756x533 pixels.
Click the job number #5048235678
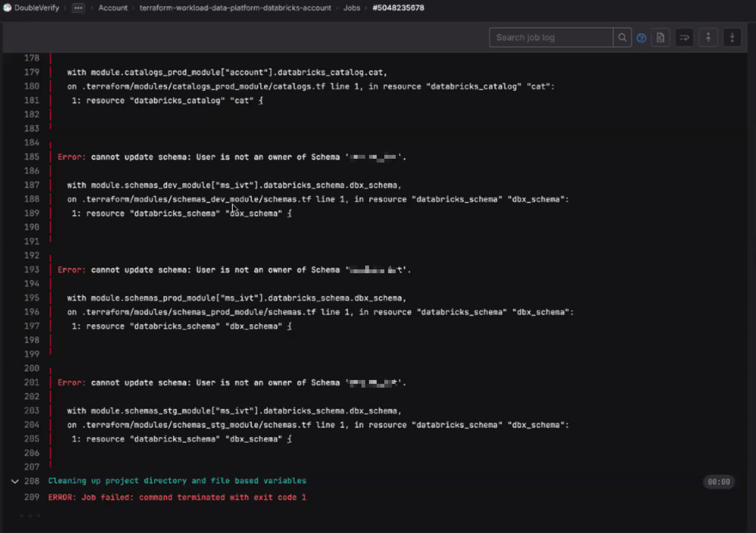398,8
